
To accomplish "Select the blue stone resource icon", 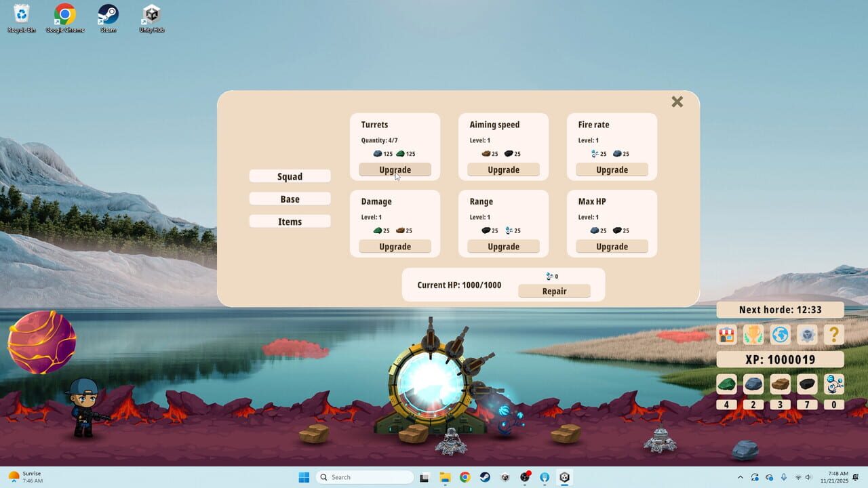I will 753,384.
